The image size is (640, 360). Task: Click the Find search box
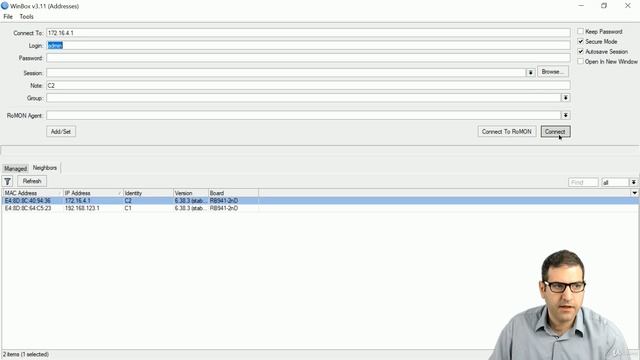click(583, 182)
